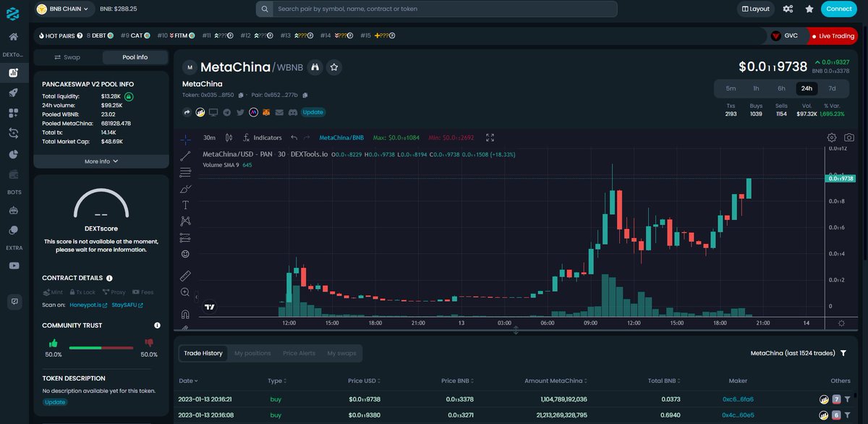Select the My positions tab

252,353
